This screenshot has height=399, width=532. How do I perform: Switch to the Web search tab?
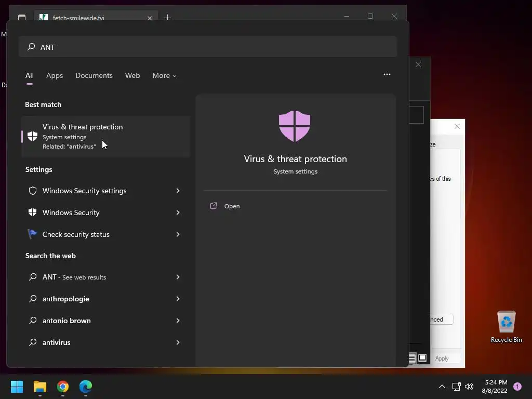(x=132, y=75)
